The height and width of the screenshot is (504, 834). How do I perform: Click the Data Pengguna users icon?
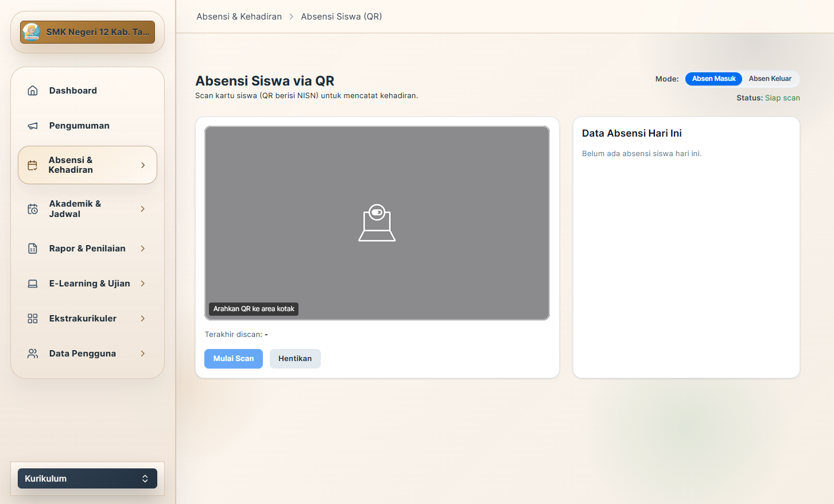click(x=33, y=354)
